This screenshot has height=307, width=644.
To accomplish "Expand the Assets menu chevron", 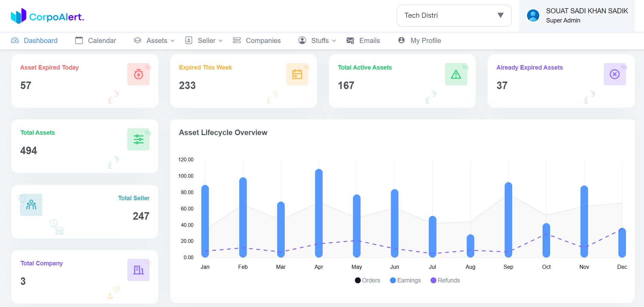I will point(173,41).
